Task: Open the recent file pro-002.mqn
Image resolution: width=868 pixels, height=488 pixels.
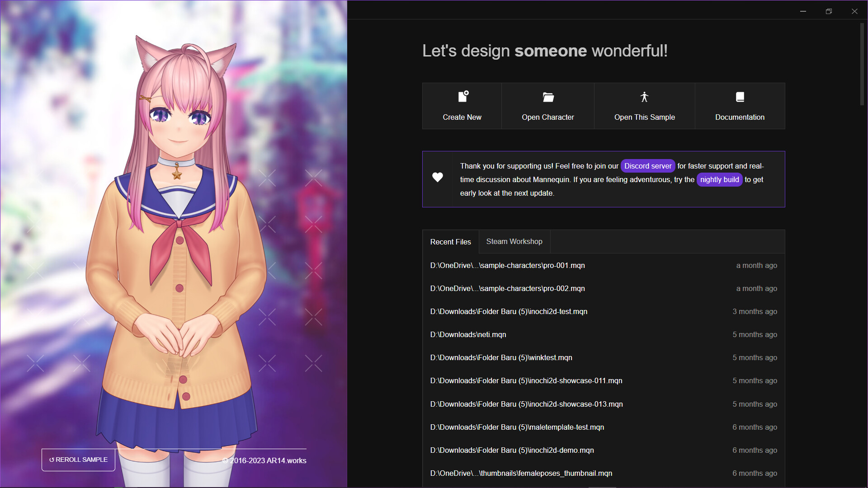Action: pyautogui.click(x=507, y=288)
